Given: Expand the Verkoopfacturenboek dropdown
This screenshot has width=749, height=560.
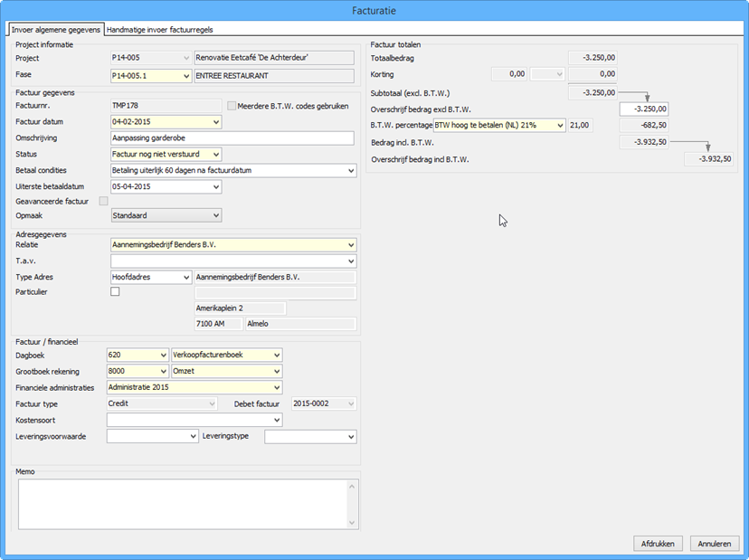Looking at the screenshot, I should tap(277, 355).
